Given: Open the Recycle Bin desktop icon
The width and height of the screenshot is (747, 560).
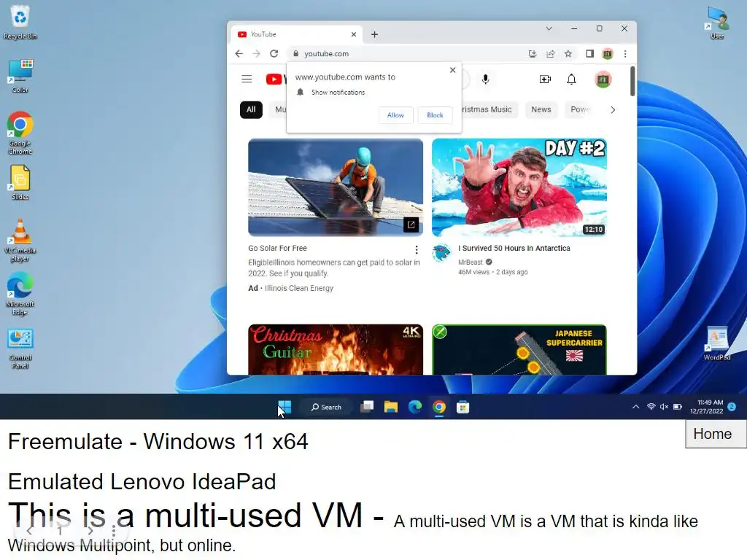Looking at the screenshot, I should pos(20,22).
